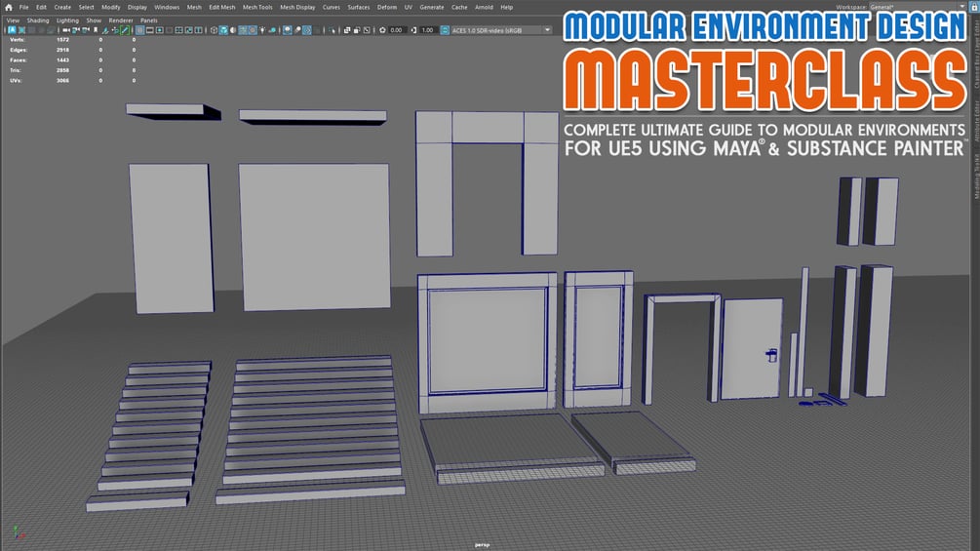Click the Isolate Select icon
Viewport: 980px width, 551px height.
click(x=332, y=30)
